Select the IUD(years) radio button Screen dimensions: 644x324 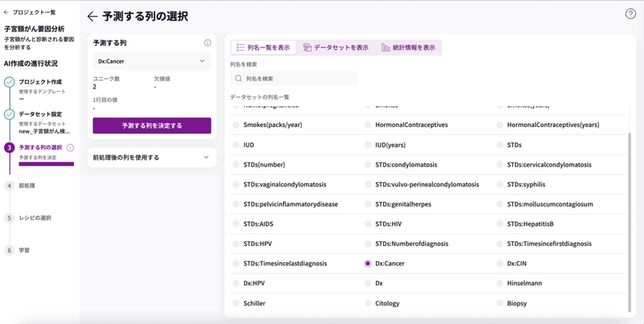pos(368,145)
